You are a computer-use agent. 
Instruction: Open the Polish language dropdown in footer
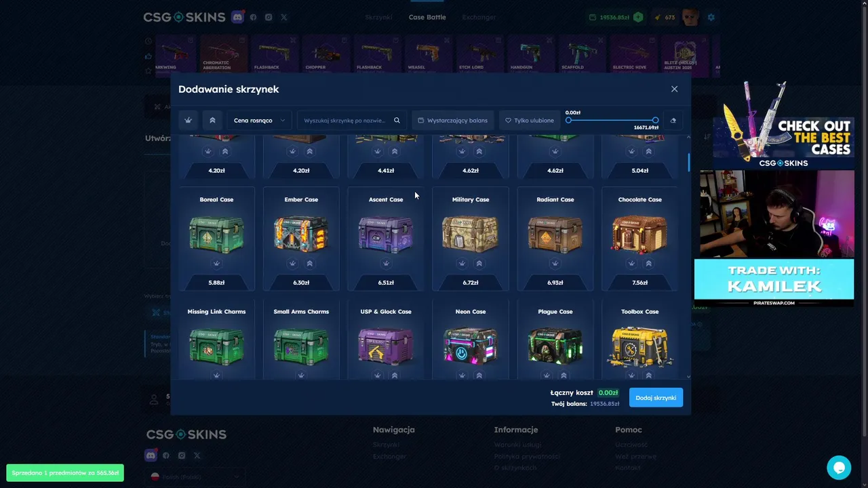(x=196, y=476)
